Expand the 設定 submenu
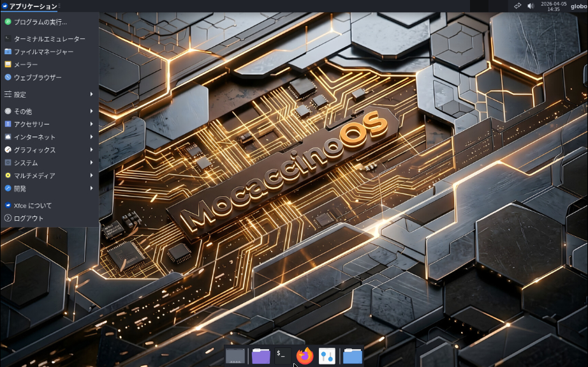This screenshot has height=367, width=588. [x=48, y=94]
